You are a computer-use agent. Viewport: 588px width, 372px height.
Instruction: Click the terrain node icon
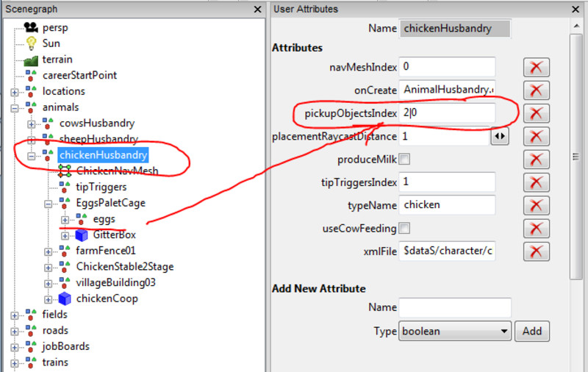click(x=31, y=60)
